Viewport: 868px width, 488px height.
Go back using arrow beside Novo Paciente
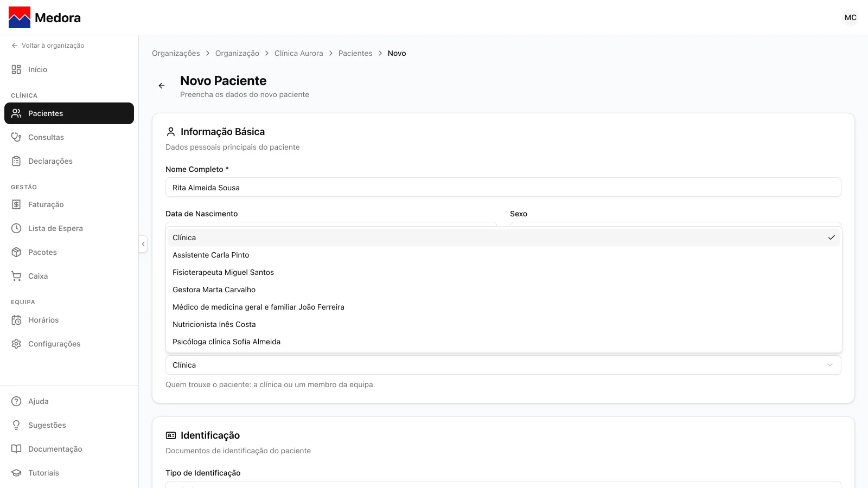coord(162,86)
